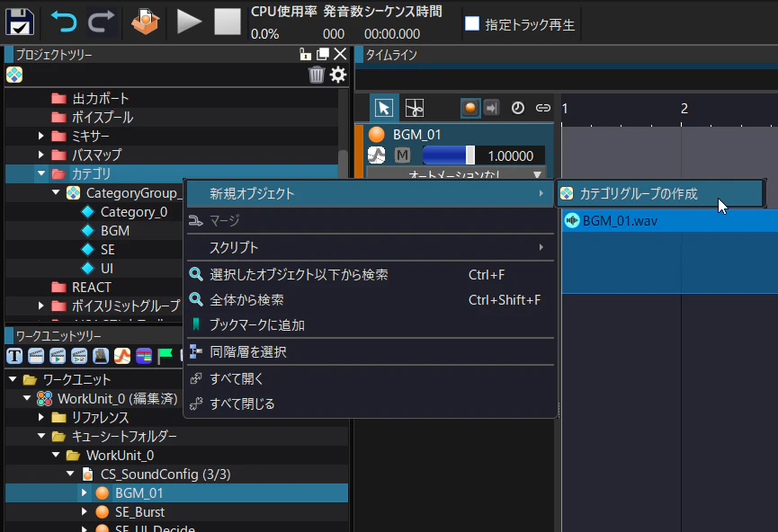The height and width of the screenshot is (532, 778).
Task: Click the green flag icon in work unit toolbar
Action: [165, 356]
